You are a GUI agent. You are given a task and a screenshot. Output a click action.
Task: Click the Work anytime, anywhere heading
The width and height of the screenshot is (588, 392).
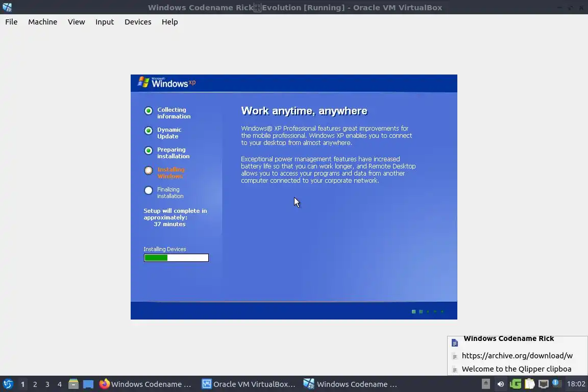pyautogui.click(x=304, y=111)
